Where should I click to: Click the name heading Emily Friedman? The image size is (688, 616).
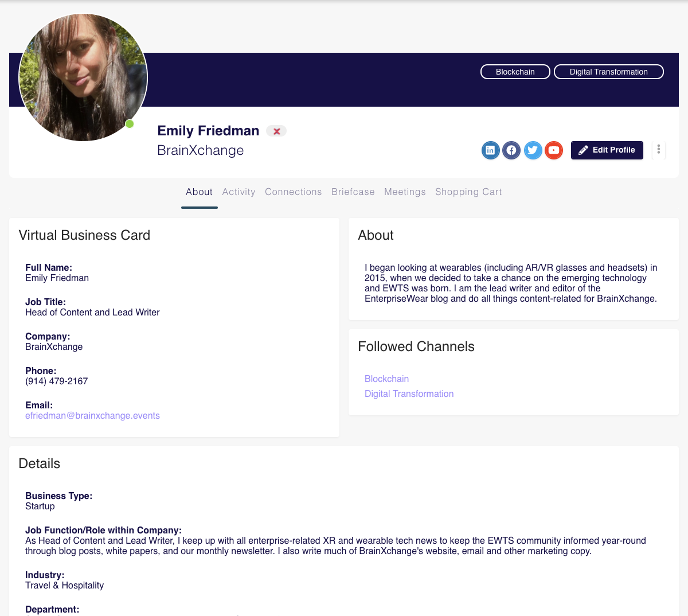208,131
